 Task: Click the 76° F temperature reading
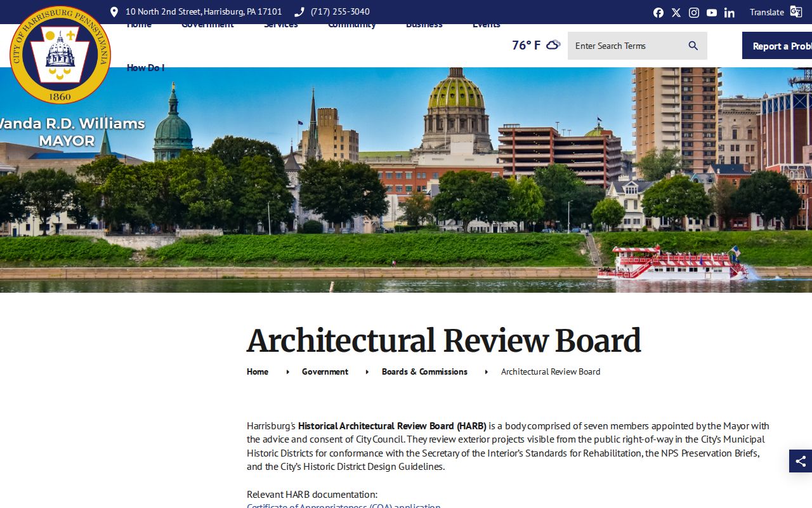click(527, 45)
